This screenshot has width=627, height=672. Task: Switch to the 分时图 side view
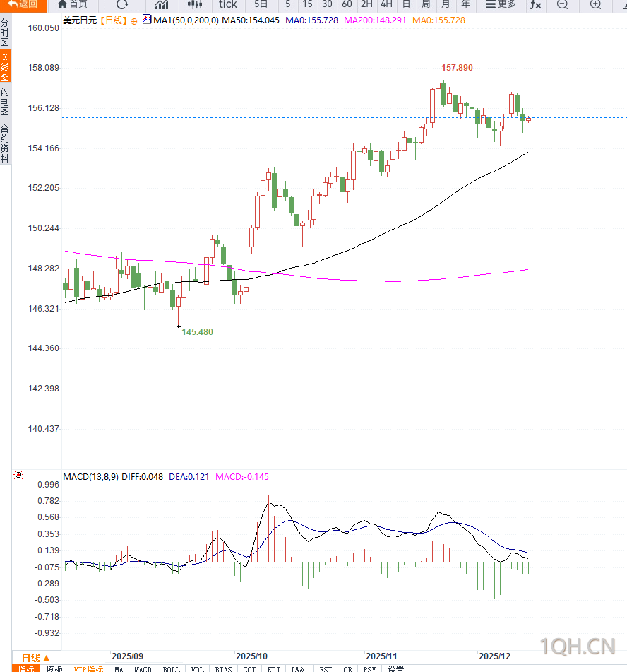[5, 33]
